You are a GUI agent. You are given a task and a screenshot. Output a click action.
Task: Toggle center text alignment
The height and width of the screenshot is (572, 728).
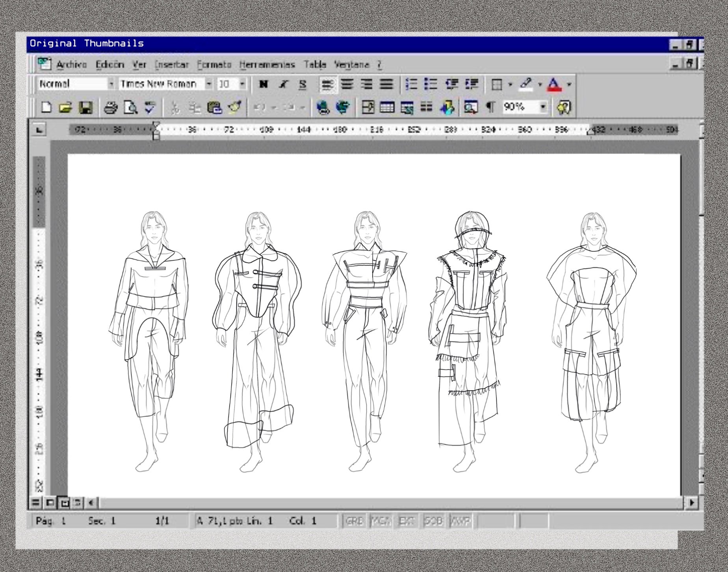pyautogui.click(x=347, y=84)
